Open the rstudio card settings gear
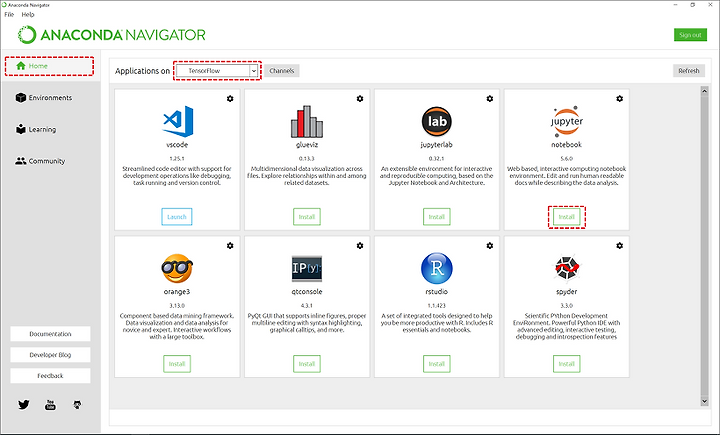The image size is (720, 435). 490,246
